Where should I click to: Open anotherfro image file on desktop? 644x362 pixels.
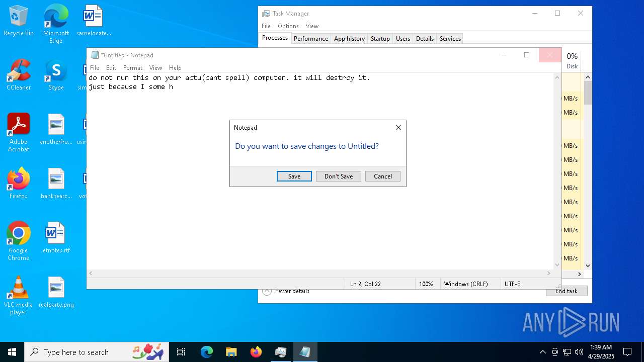tap(56, 129)
